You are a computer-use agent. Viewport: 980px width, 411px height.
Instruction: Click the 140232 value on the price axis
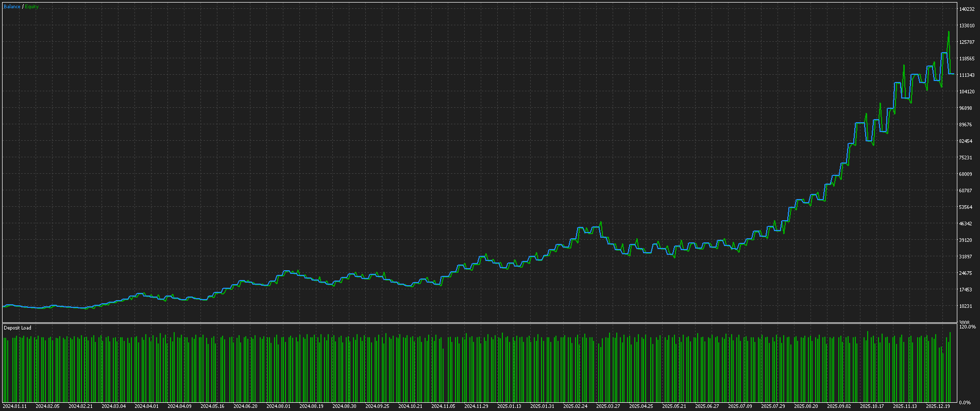point(967,9)
